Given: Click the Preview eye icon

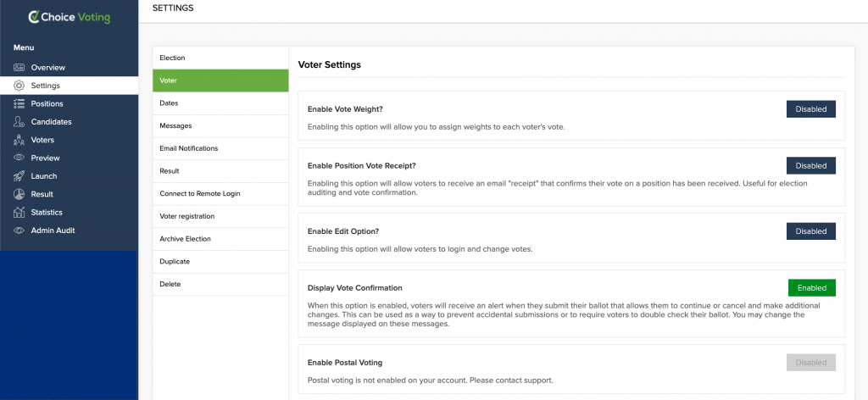Looking at the screenshot, I should (19, 158).
